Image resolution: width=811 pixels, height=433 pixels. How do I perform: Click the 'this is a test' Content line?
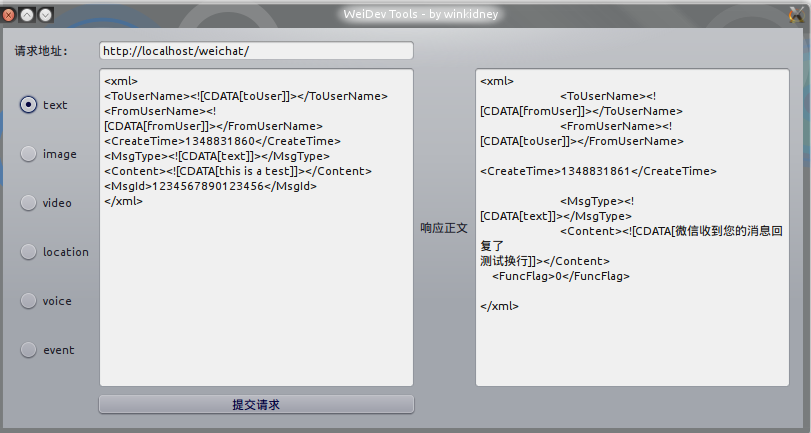(238, 171)
